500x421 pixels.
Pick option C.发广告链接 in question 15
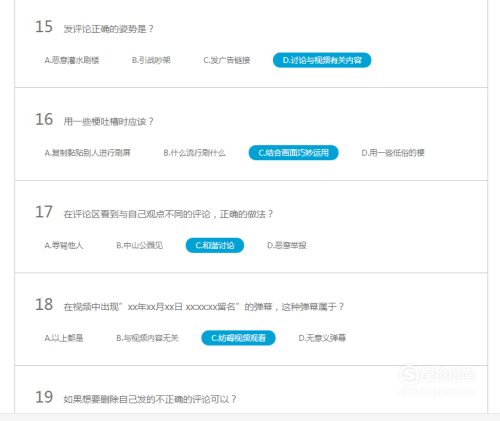227,60
